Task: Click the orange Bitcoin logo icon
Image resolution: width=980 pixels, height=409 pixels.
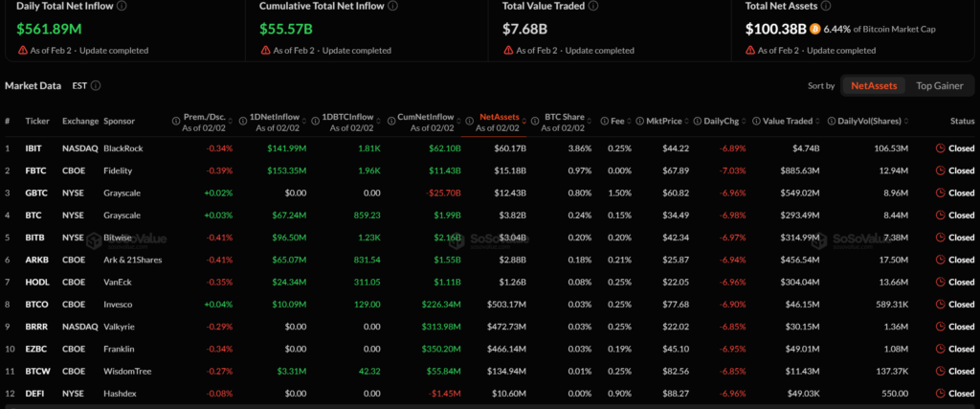Action: click(815, 29)
